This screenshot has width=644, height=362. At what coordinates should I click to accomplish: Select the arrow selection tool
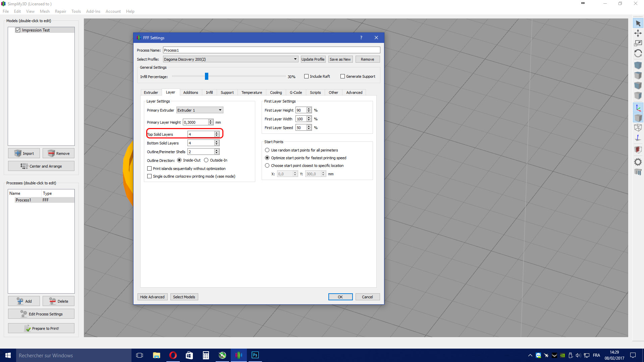pyautogui.click(x=638, y=23)
